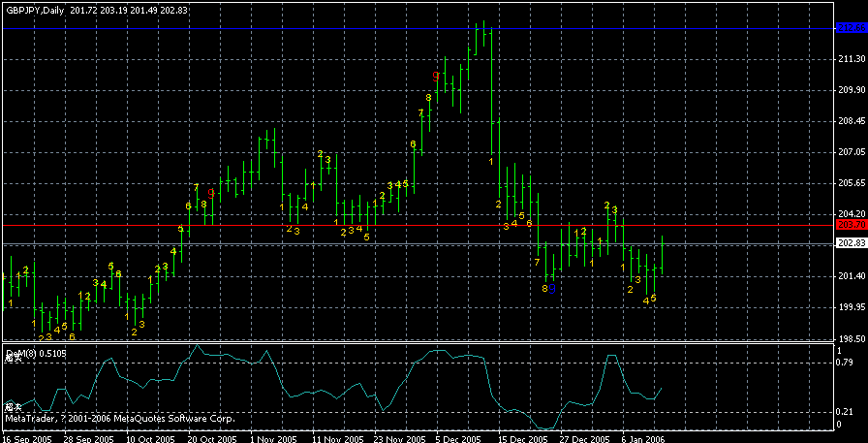Click the 5 Dec 2005 date label
Image resolution: width=868 pixels, height=443 pixels.
(457, 438)
